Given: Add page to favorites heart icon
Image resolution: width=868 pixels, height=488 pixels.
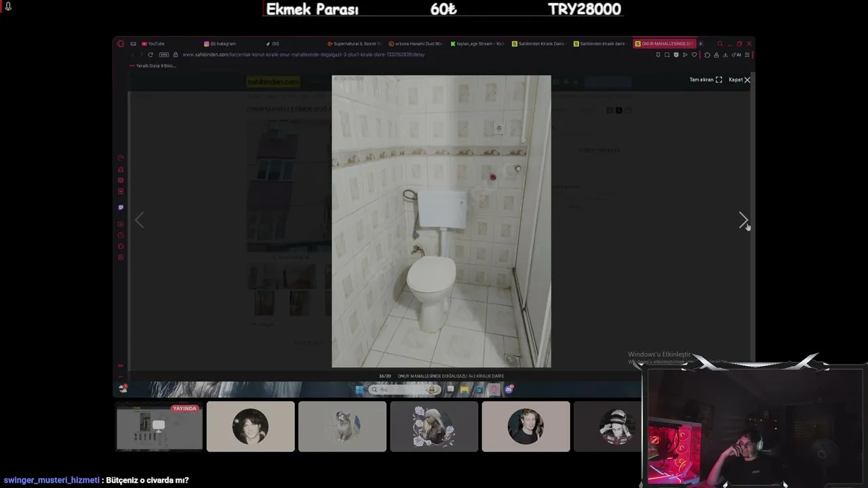Looking at the screenshot, I should point(694,55).
